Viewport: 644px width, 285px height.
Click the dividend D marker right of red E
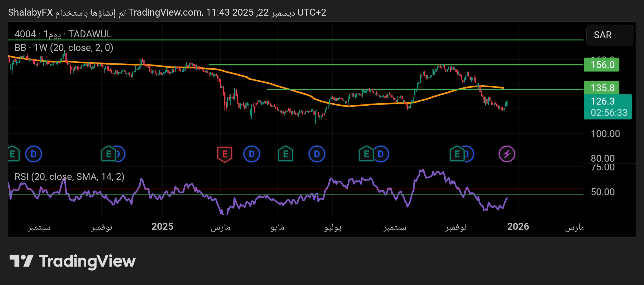pos(251,154)
